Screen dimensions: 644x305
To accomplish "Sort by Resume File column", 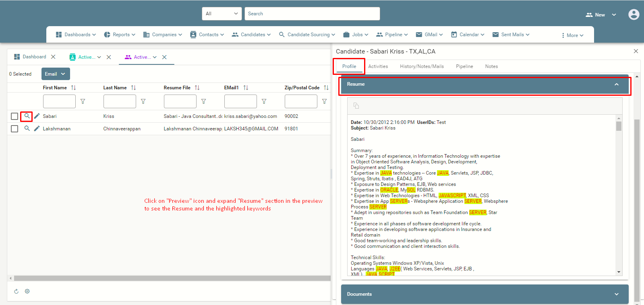I will [x=197, y=88].
